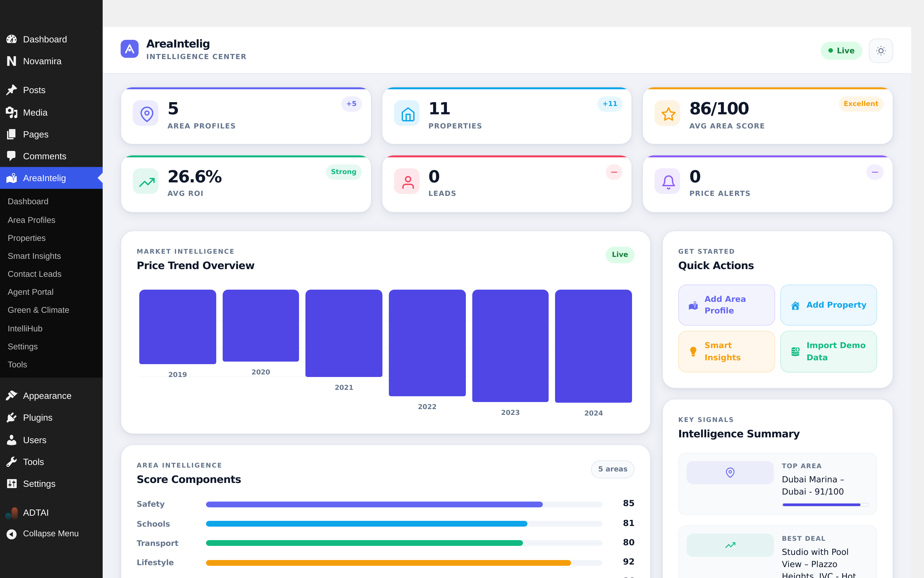Open AreaIntelig Tools submenu item
Screen dimensions: 924x578
click(17, 364)
